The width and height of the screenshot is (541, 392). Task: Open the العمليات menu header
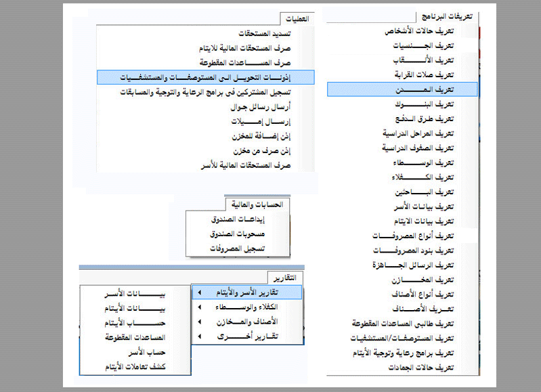[297, 19]
